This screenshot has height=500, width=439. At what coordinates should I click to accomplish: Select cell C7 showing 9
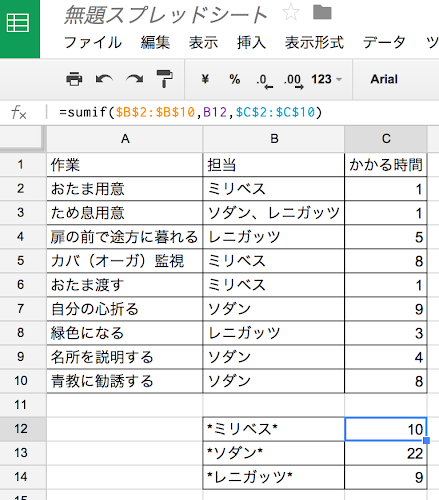(x=386, y=309)
